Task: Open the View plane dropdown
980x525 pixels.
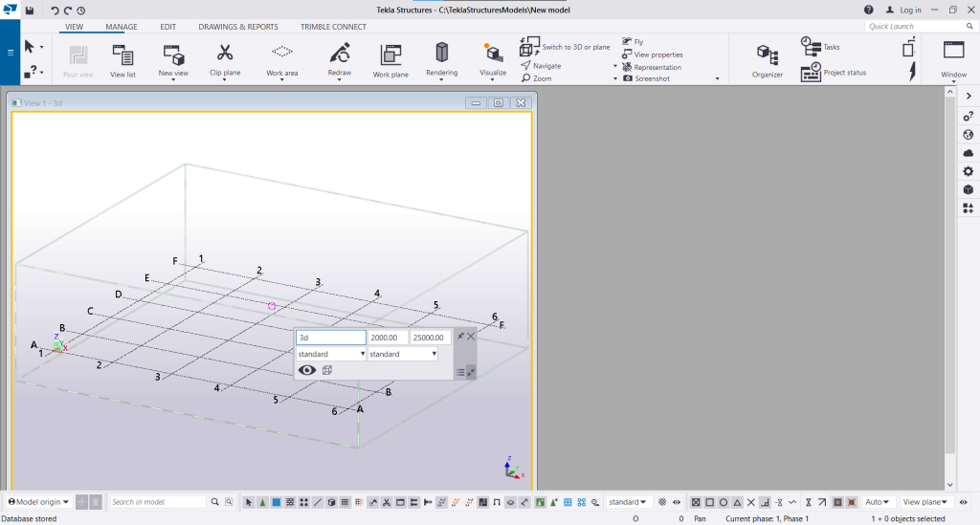Action: (x=925, y=502)
